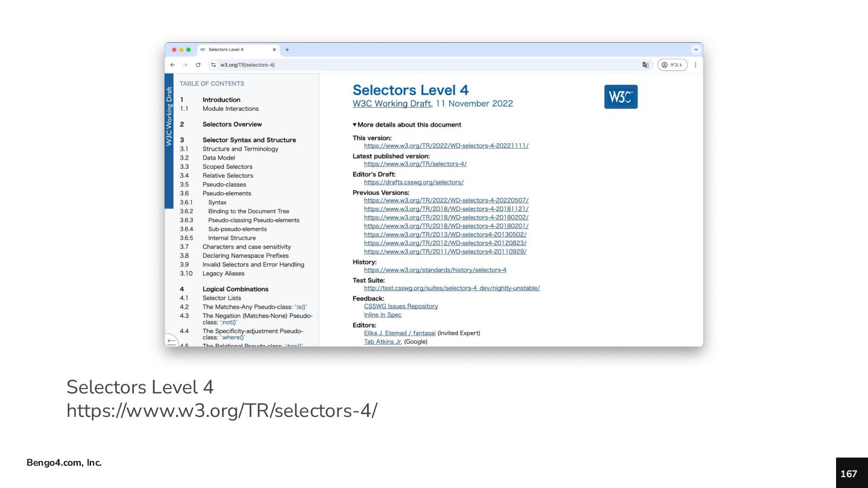The width and height of the screenshot is (868, 488).
Task: Jump to 3.3 Scoped Selectors
Action: (x=227, y=167)
